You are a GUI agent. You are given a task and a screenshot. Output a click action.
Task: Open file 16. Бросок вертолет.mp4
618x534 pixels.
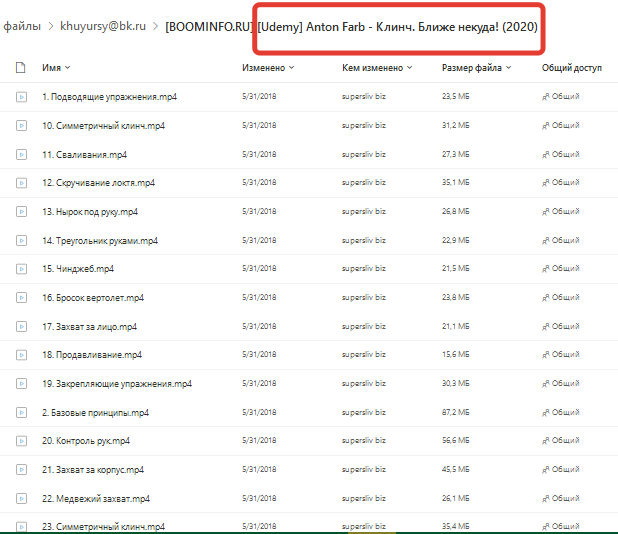click(x=93, y=298)
